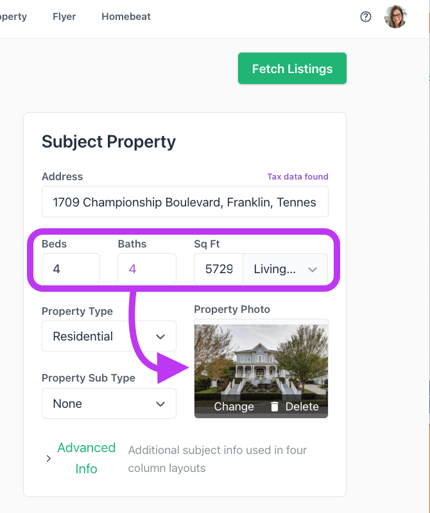Viewport: 430px width, 513px height.
Task: Click the Baths input field
Action: click(x=147, y=269)
